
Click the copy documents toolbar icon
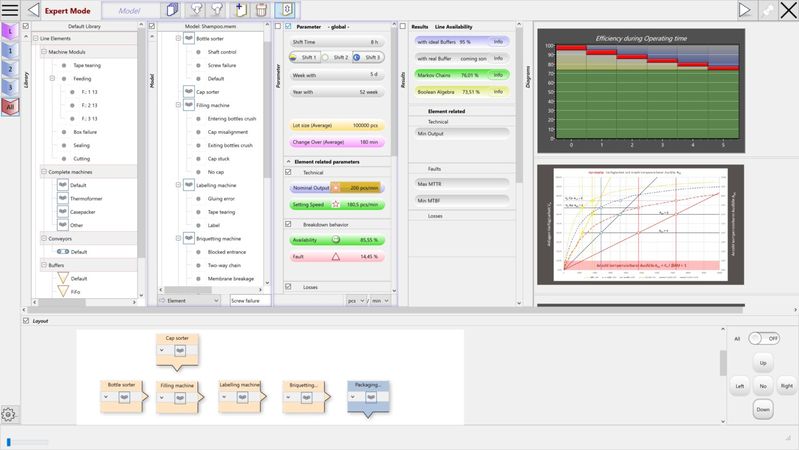coord(172,10)
